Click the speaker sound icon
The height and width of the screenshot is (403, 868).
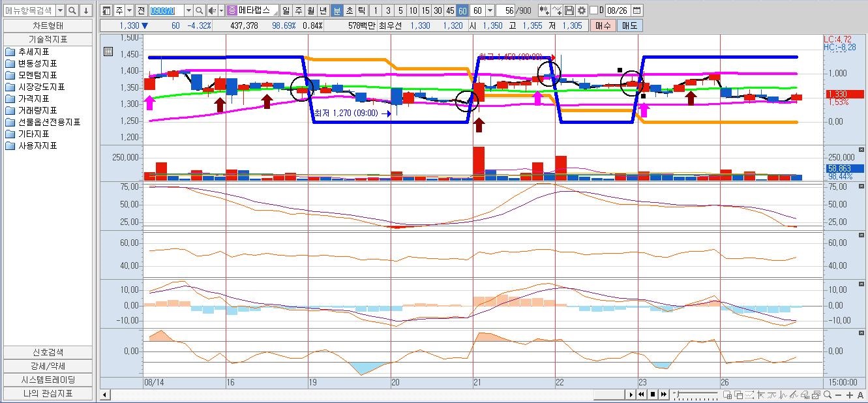(212, 10)
